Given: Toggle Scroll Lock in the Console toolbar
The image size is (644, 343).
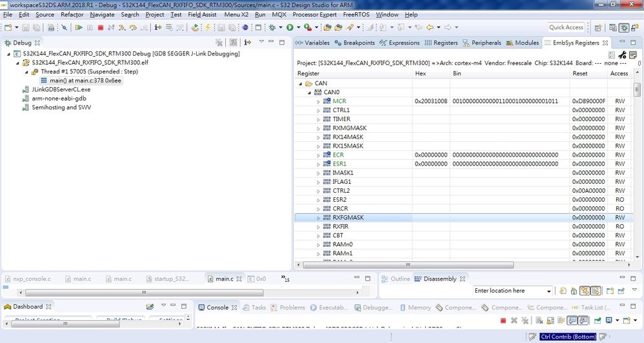Looking at the screenshot, I should click(550, 320).
